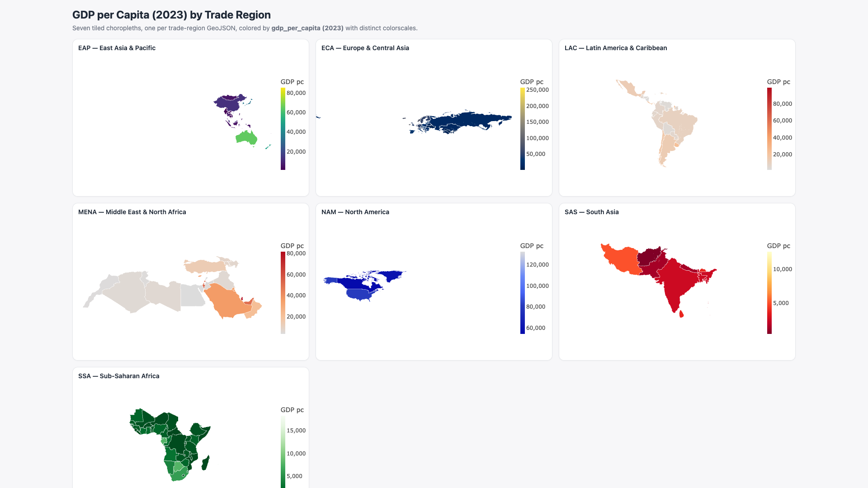Click the NAM blue color scale bar
868x488 pixels.
523,293
